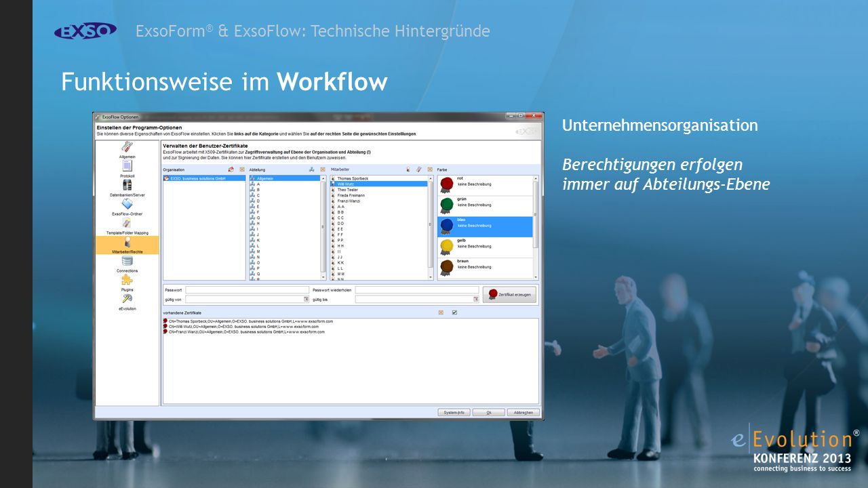
Task: Confirm with the Ok button
Action: point(488,412)
